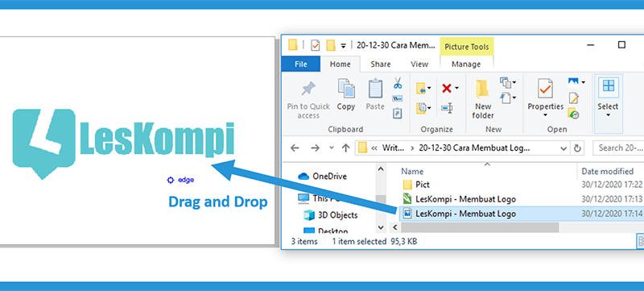Viewport: 644px width, 291px height.
Task: Click the Paste clipboard icon
Action: pyautogui.click(x=375, y=89)
